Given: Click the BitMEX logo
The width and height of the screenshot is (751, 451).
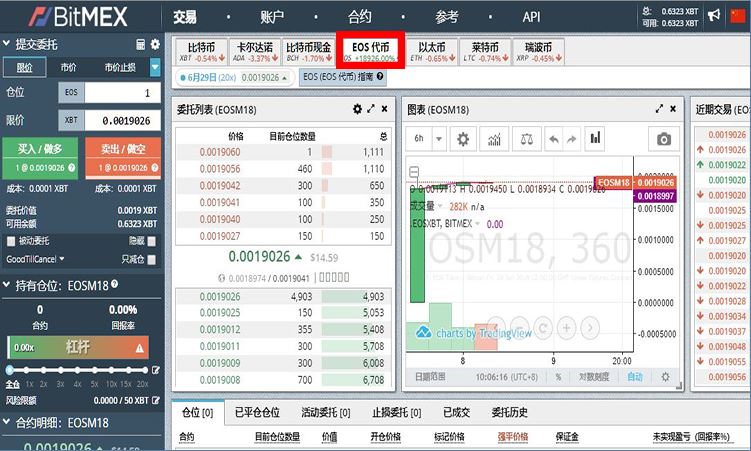Looking at the screenshot, I should pyautogui.click(x=78, y=16).
